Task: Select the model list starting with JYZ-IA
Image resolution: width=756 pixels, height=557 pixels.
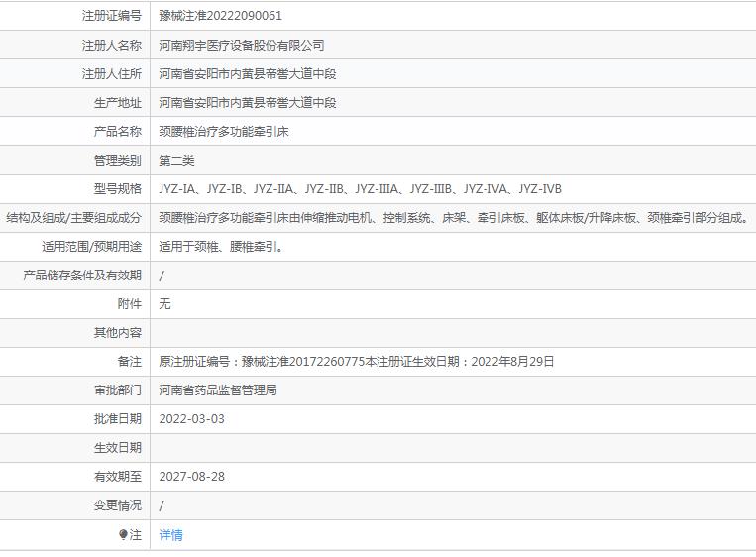Action: tap(360, 189)
